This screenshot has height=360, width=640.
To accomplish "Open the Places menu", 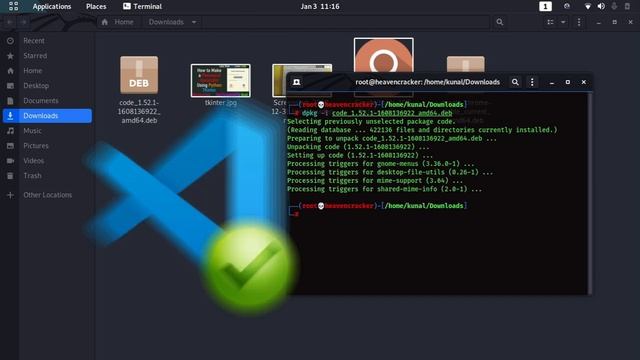I will (x=96, y=7).
